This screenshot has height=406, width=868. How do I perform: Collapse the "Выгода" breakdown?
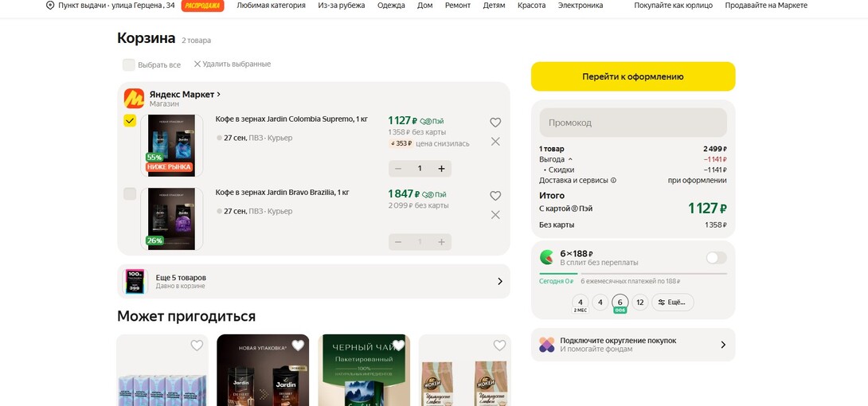pyautogui.click(x=570, y=159)
